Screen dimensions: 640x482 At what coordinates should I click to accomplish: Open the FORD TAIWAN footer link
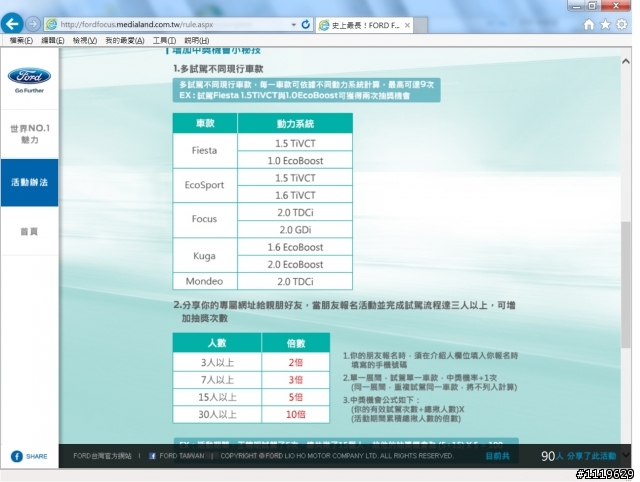click(x=182, y=456)
